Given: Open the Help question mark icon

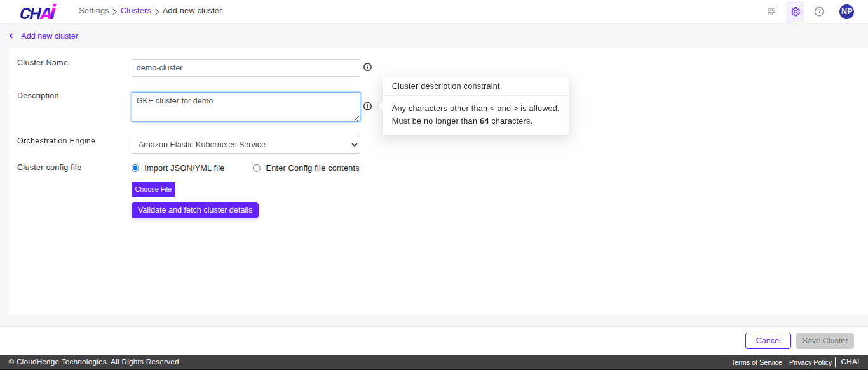Looking at the screenshot, I should point(818,11).
